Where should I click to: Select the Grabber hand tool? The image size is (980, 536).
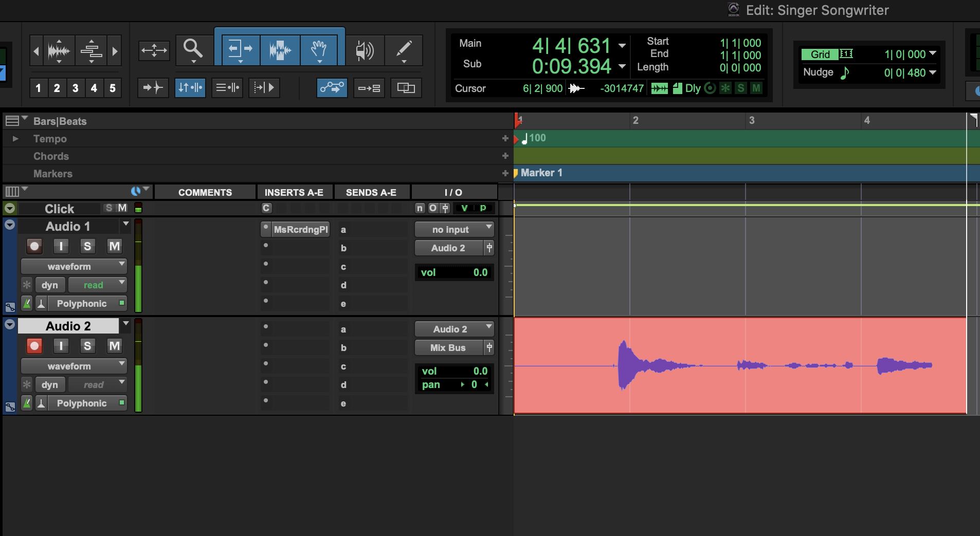click(319, 50)
